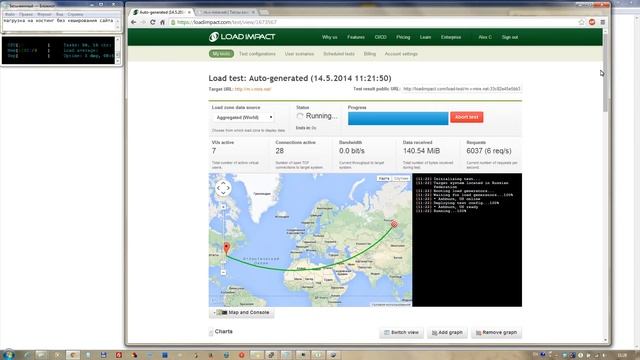Image resolution: width=640 pixels, height=360 pixels.
Task: Click the browser forward arrow
Action: pyautogui.click(x=143, y=22)
